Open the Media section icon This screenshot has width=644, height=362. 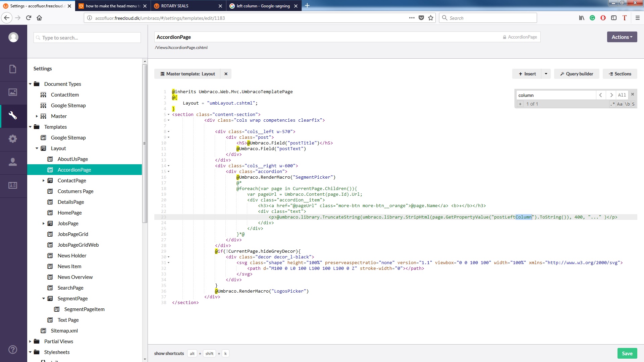(13, 92)
